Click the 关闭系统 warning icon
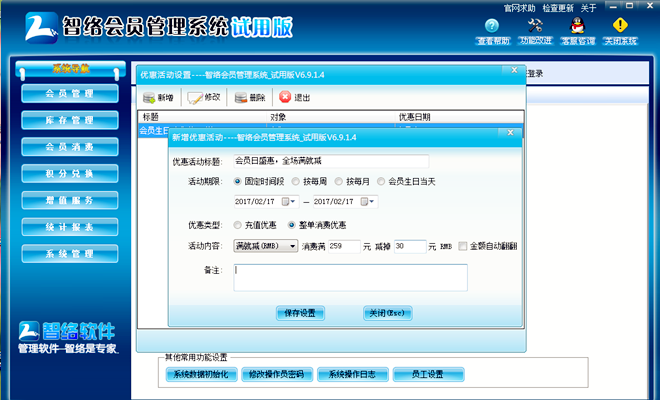The width and height of the screenshot is (660, 400). pos(620,25)
